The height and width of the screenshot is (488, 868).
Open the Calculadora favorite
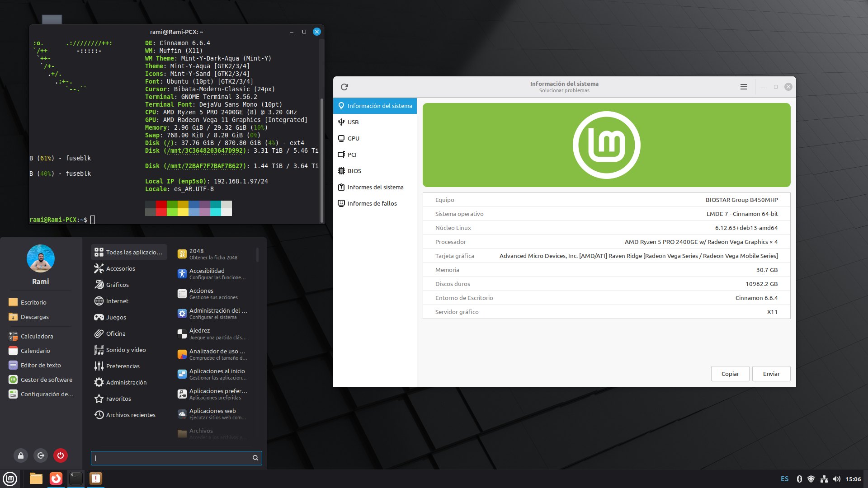41,336
